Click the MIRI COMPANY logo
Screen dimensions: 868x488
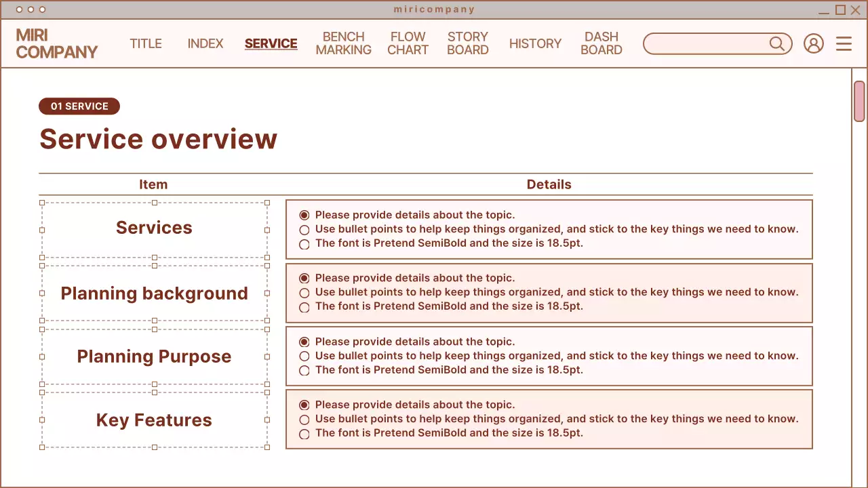click(57, 43)
